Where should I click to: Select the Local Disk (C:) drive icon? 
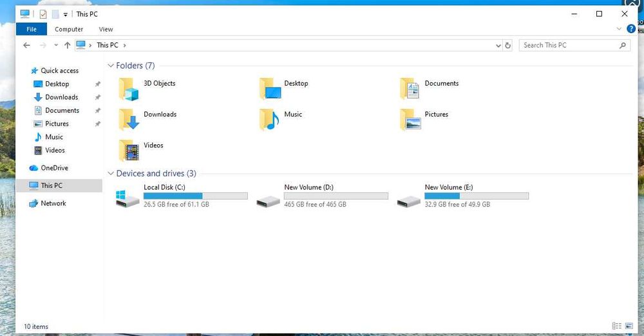click(x=128, y=198)
